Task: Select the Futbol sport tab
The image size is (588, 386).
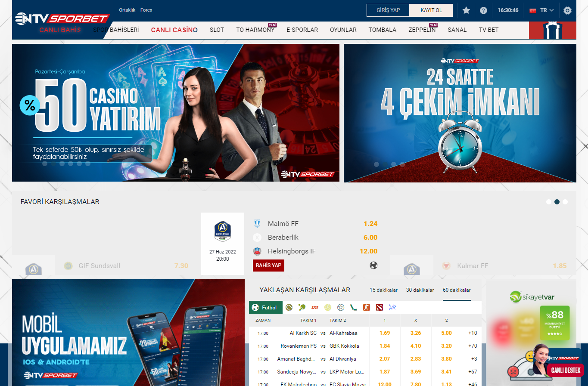Action: [266, 307]
